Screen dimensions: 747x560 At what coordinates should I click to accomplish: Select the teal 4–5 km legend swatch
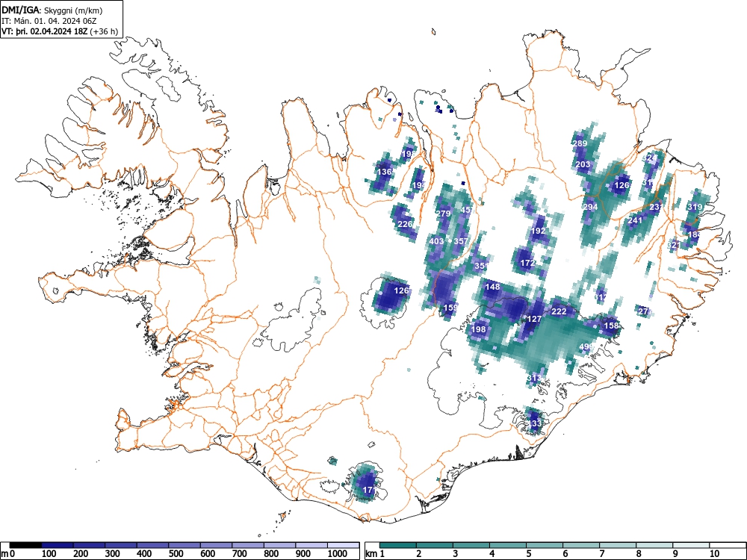(508, 545)
